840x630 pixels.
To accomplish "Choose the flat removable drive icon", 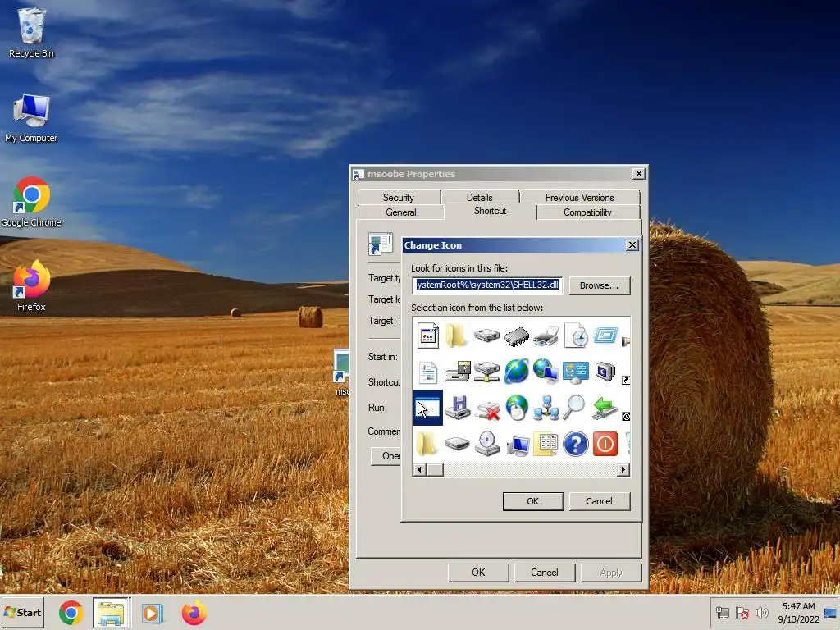I will (457, 444).
